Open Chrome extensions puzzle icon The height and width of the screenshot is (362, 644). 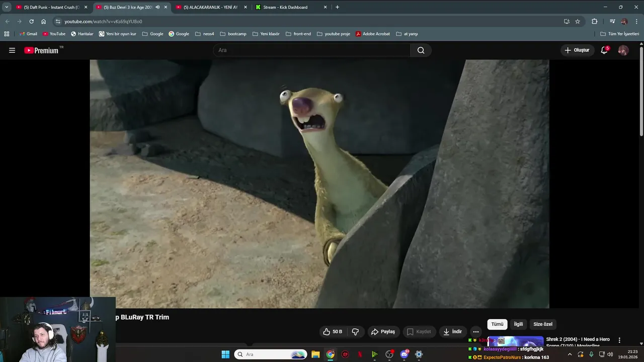pos(594,22)
